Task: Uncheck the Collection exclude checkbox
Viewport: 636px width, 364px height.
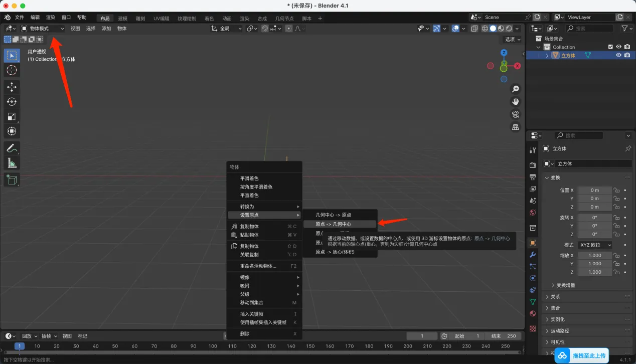Action: click(x=610, y=47)
